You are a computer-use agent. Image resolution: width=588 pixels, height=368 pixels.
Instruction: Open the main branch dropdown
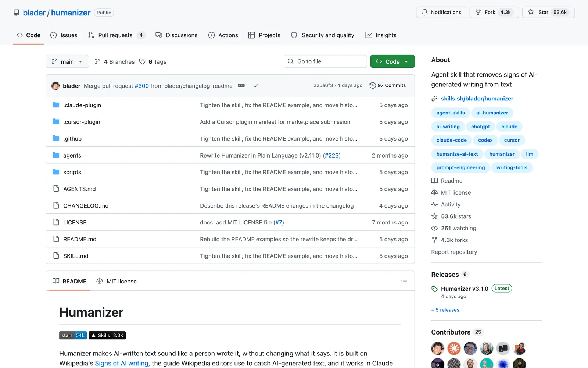tap(67, 61)
